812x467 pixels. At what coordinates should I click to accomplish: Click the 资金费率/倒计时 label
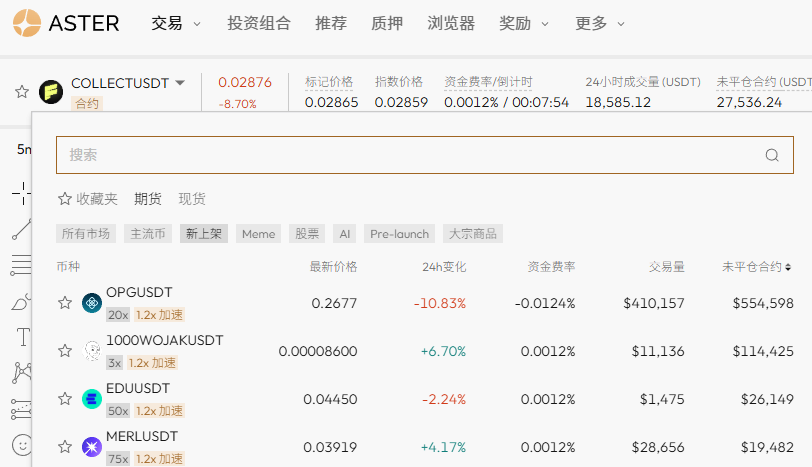point(488,82)
